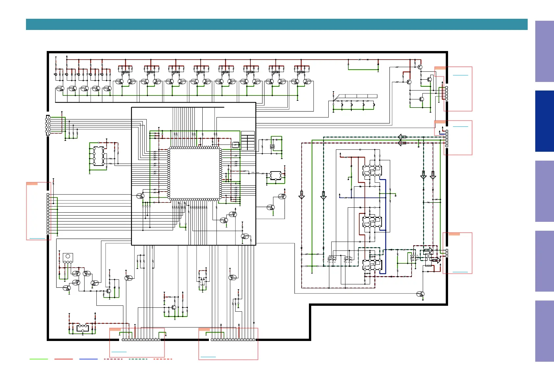Click the down arrow on the green dashed vertical line
The height and width of the screenshot is (392, 554).
[x=323, y=196]
